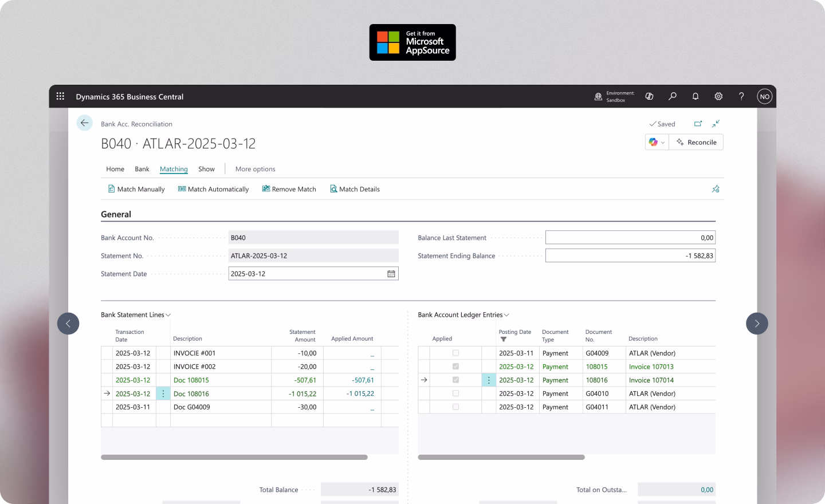Open the Bank Account Ledger Entries dropdown

point(506,314)
